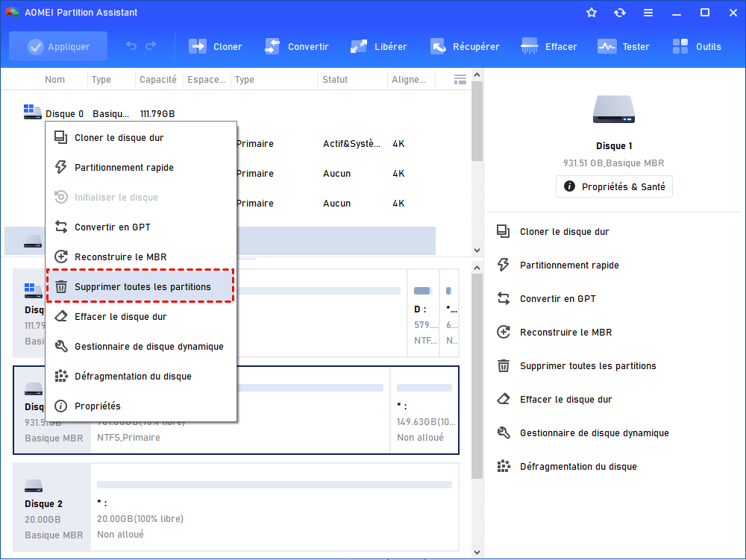Click Gestionnaire de disque dynamique in right panel

[x=595, y=433]
